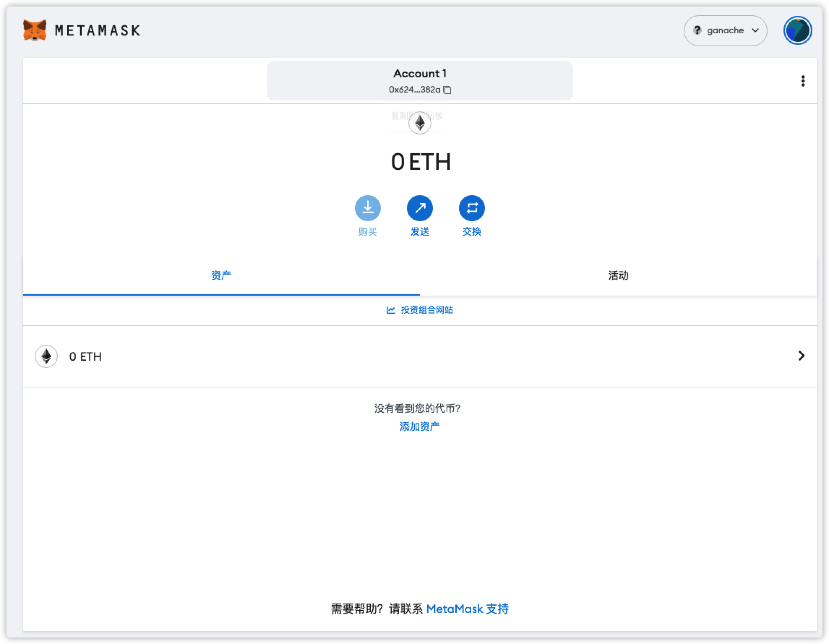Open the account avatar menu
The image size is (829, 644).
pos(798,30)
